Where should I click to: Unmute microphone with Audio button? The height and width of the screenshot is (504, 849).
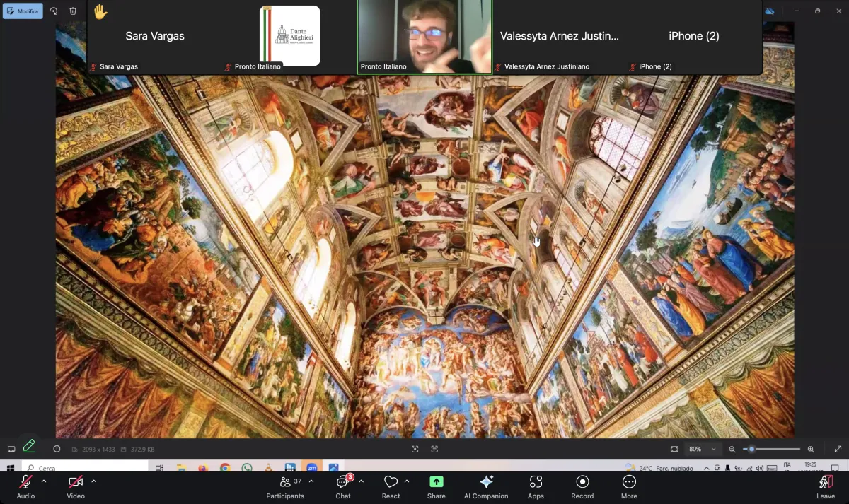25,486
